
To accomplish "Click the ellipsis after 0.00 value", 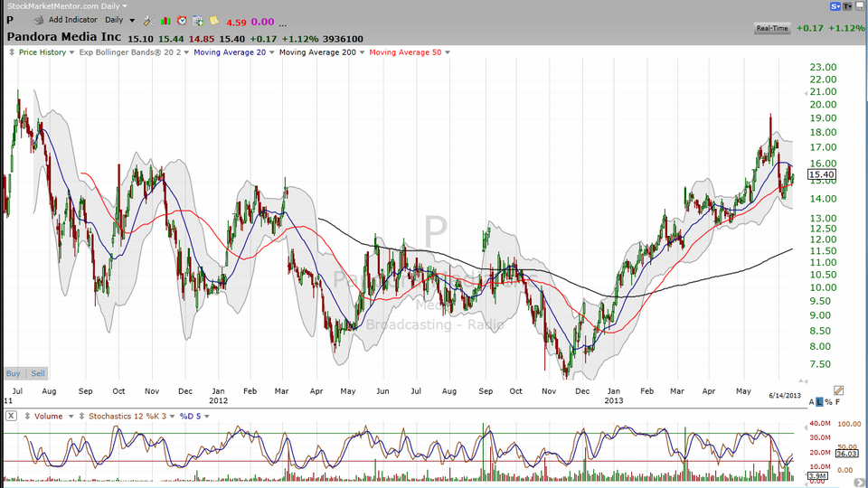I will click(x=283, y=23).
